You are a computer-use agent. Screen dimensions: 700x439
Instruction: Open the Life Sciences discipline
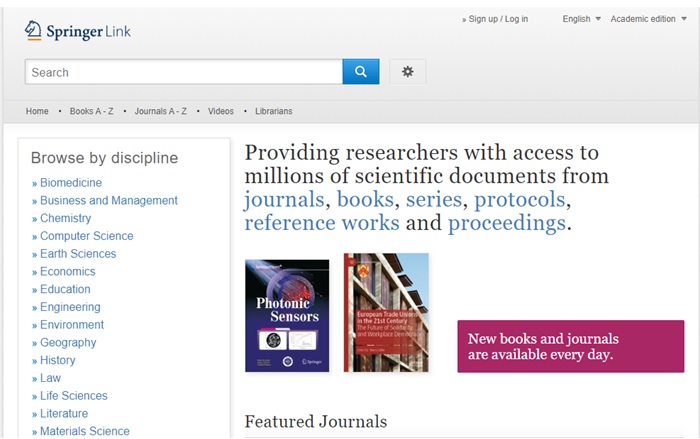(x=74, y=396)
